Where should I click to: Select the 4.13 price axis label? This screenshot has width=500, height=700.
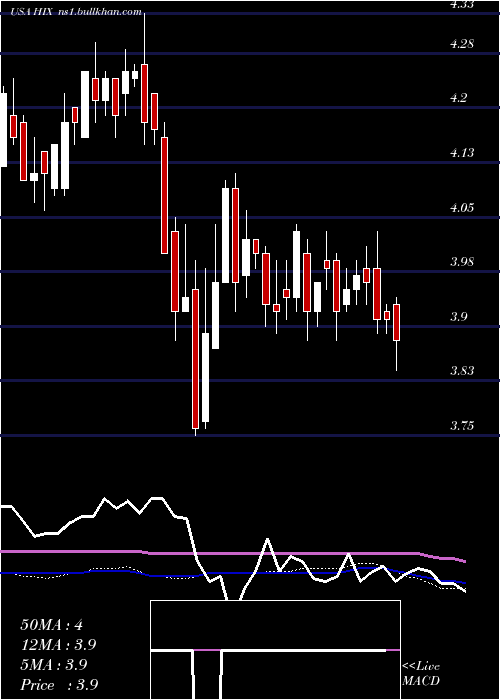(462, 153)
